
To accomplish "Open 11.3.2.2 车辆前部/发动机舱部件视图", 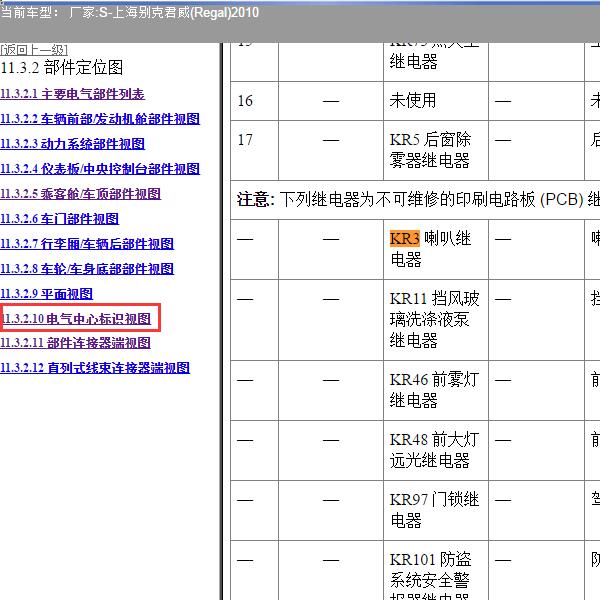I will click(x=100, y=119).
